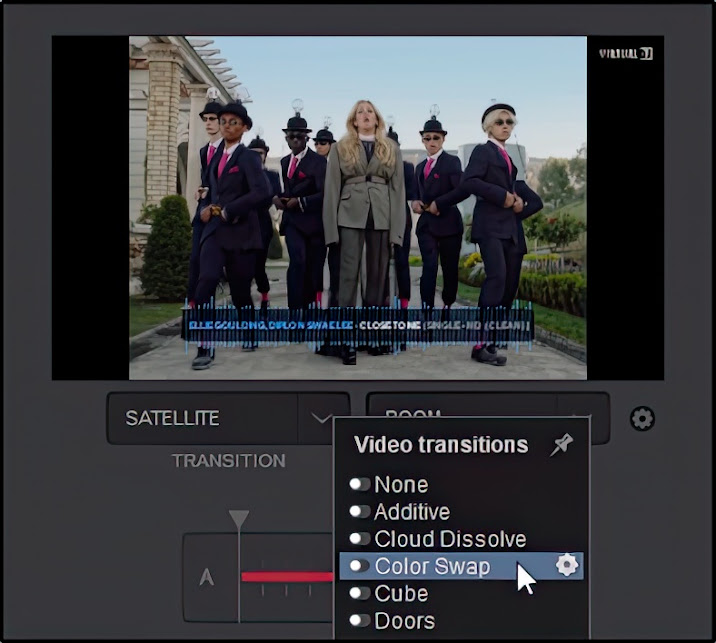This screenshot has height=643, width=716.
Task: Toggle the None transition switch
Action: [x=359, y=484]
